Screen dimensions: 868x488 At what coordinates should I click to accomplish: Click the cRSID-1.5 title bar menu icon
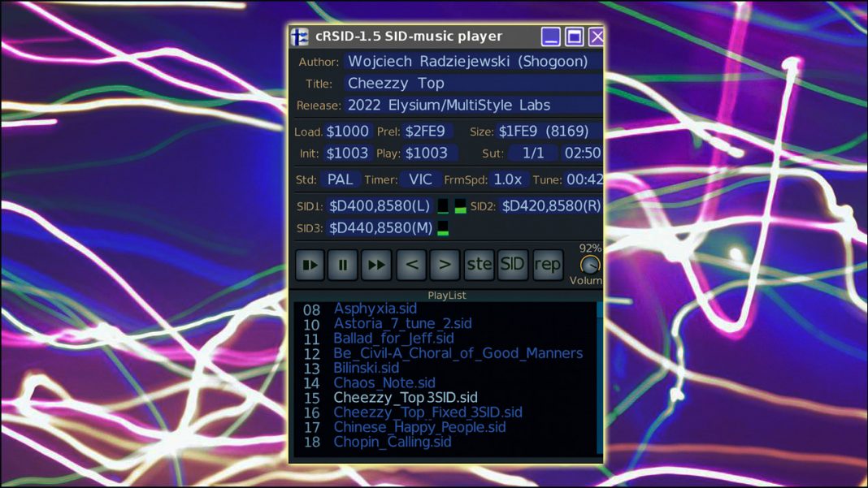pos(299,36)
